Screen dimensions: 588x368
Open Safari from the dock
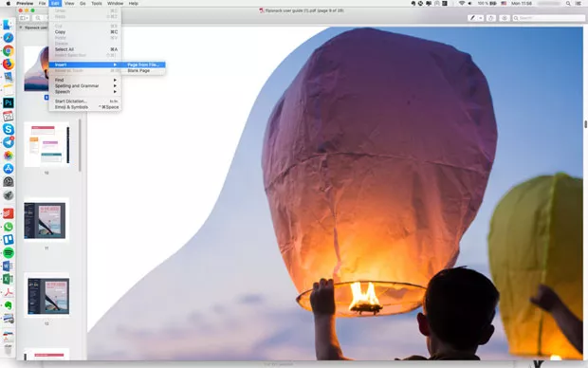[x=9, y=38]
